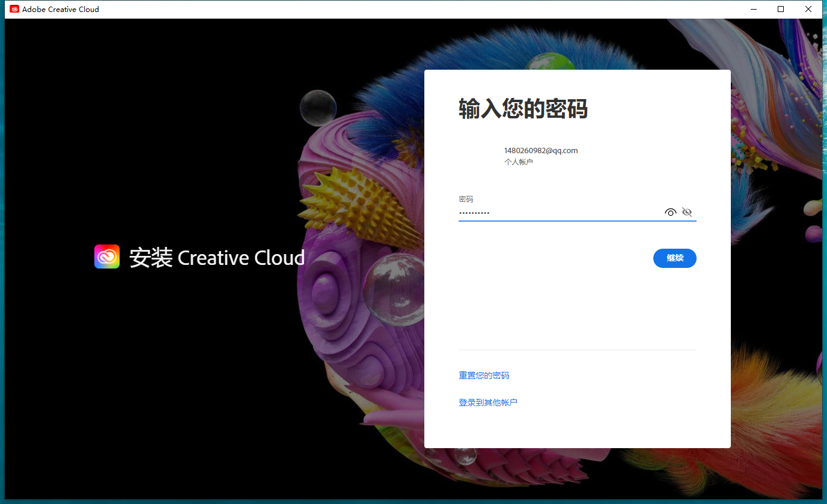Screen dimensions: 827x504
Task: Click the 输入您的密码 heading
Action: tap(523, 109)
